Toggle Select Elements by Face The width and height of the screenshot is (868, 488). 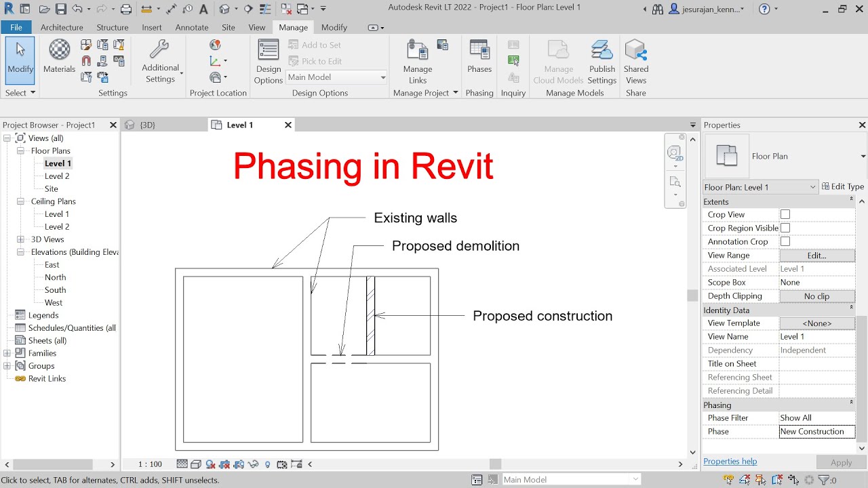click(x=777, y=480)
